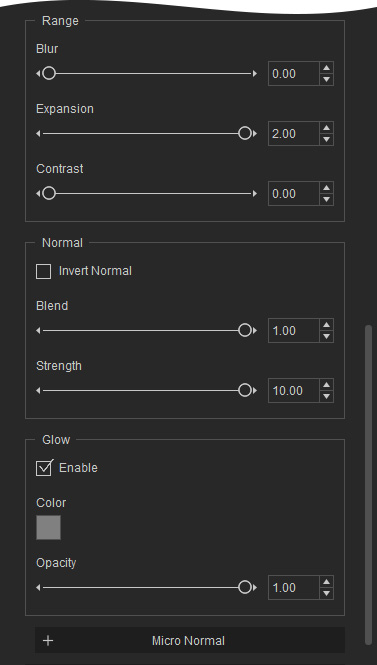Image resolution: width=377 pixels, height=665 pixels.
Task: Increase the Blur value with up arrow
Action: pos(326,68)
